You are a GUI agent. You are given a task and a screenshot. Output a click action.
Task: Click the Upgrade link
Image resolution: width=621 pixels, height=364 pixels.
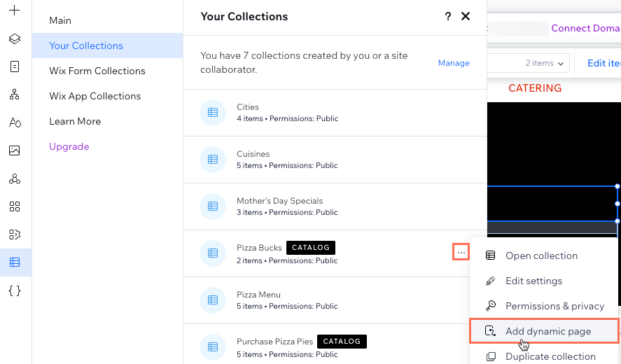[69, 146]
